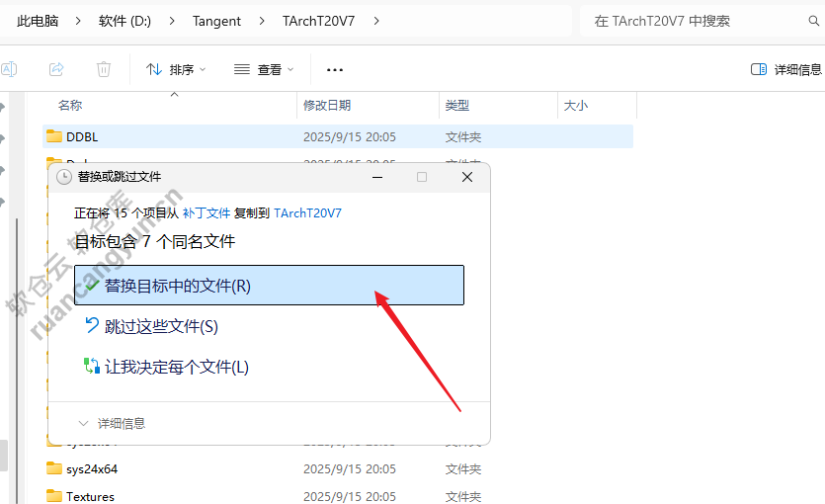This screenshot has width=825, height=504.
Task: Choose 替换目标中的文件(R) option
Action: [267, 286]
